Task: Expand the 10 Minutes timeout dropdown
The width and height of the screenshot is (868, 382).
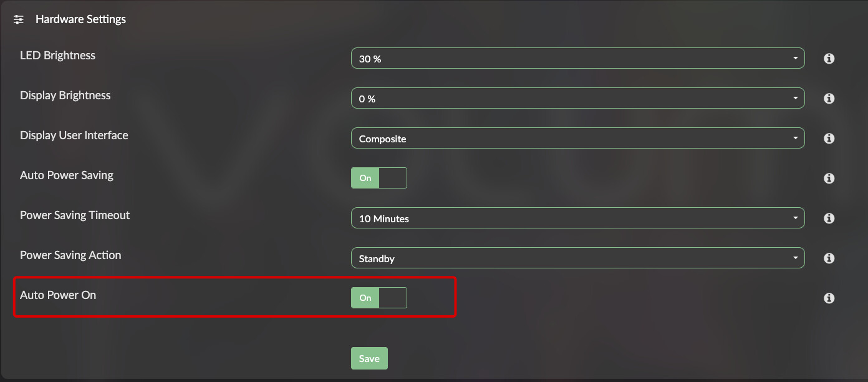Action: pos(577,218)
